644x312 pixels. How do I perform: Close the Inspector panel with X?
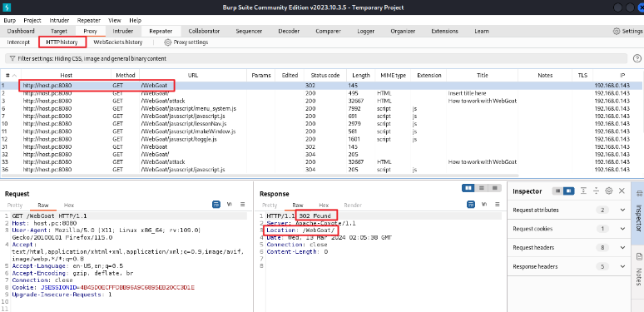click(x=622, y=191)
